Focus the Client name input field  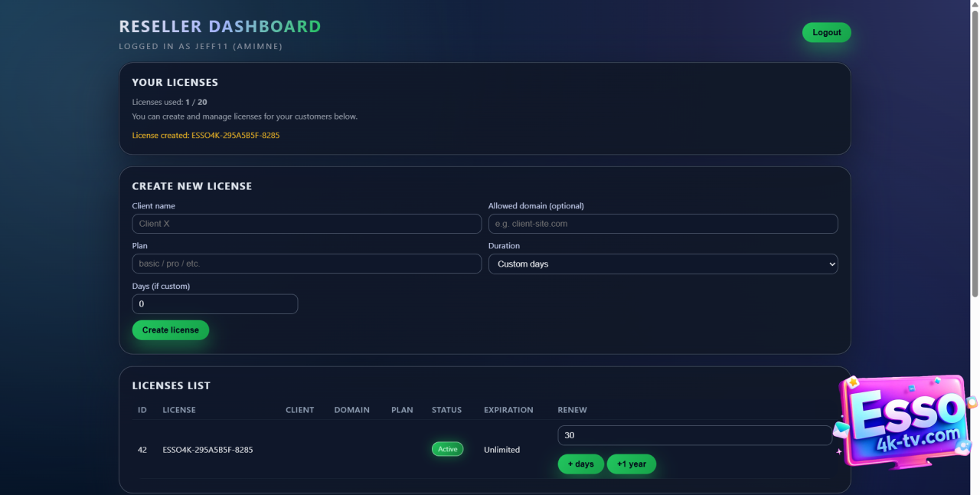[306, 224]
